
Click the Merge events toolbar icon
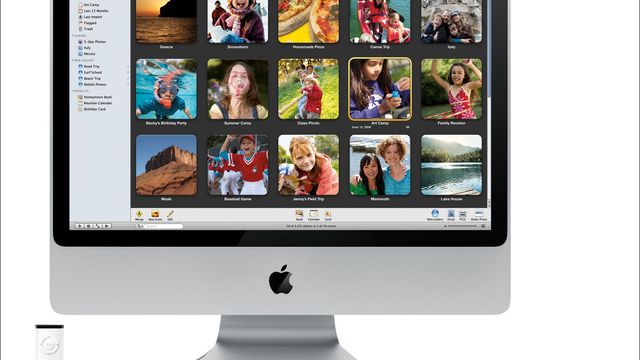pyautogui.click(x=139, y=215)
